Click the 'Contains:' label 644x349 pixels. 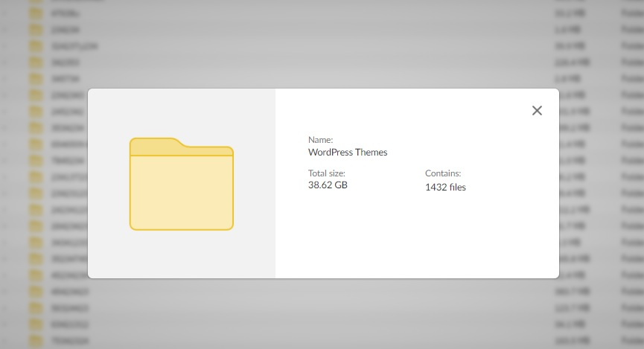(443, 173)
